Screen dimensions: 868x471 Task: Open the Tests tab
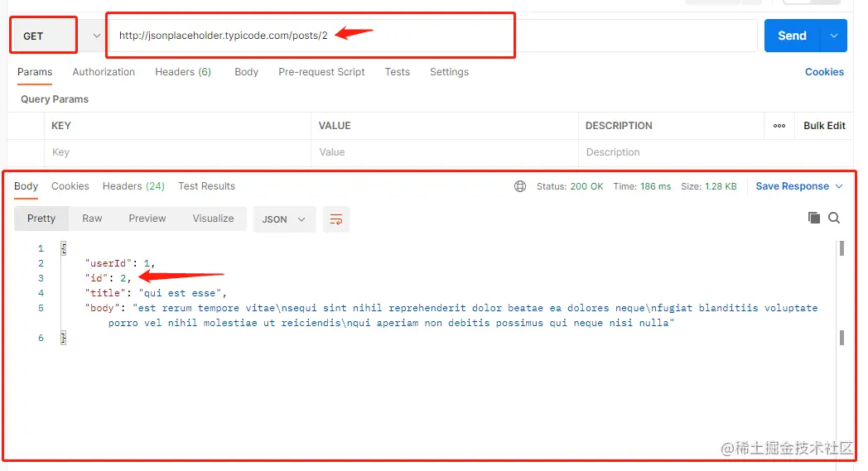[x=398, y=72]
